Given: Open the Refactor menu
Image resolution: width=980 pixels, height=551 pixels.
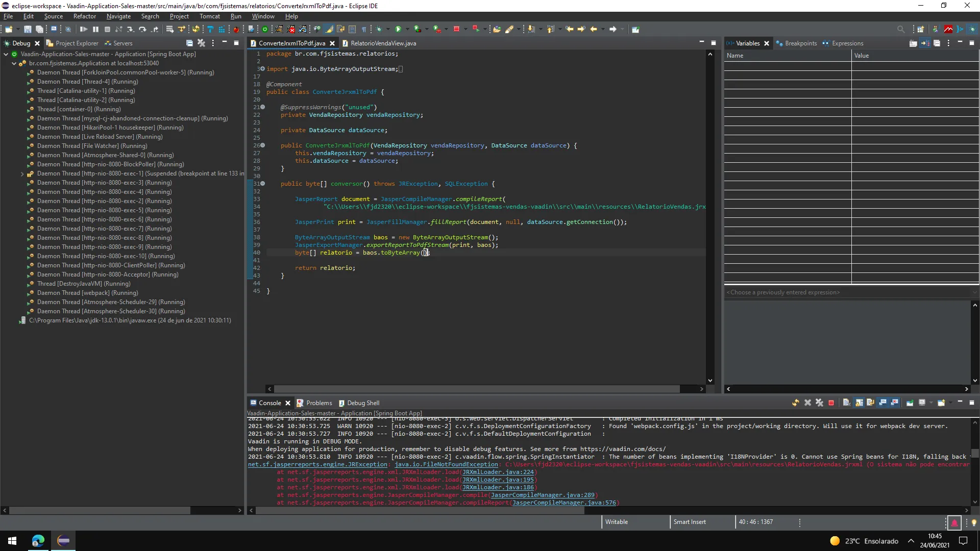Looking at the screenshot, I should (84, 16).
